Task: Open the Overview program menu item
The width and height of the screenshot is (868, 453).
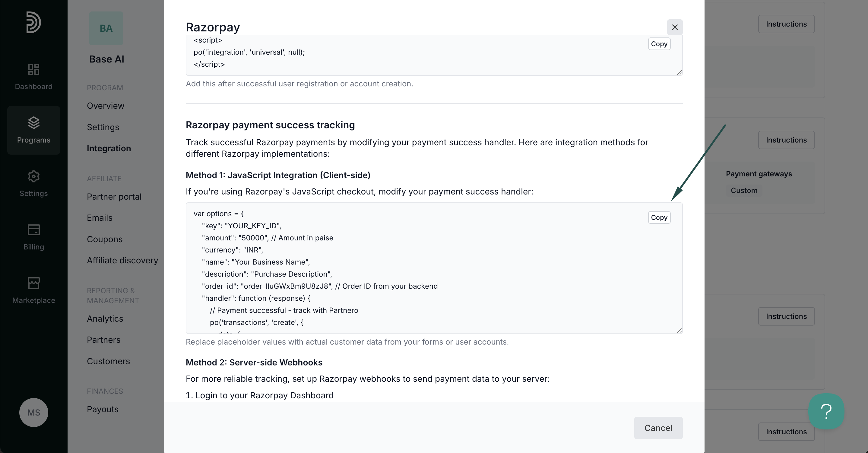Action: click(x=106, y=106)
